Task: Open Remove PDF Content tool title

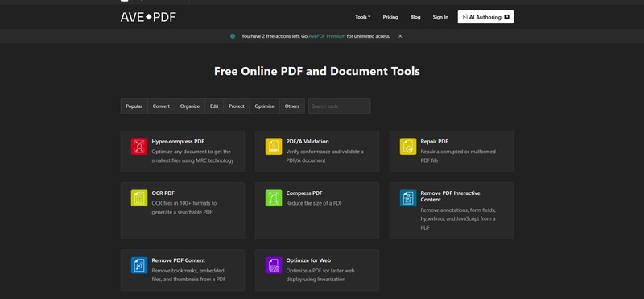Action: click(178, 260)
